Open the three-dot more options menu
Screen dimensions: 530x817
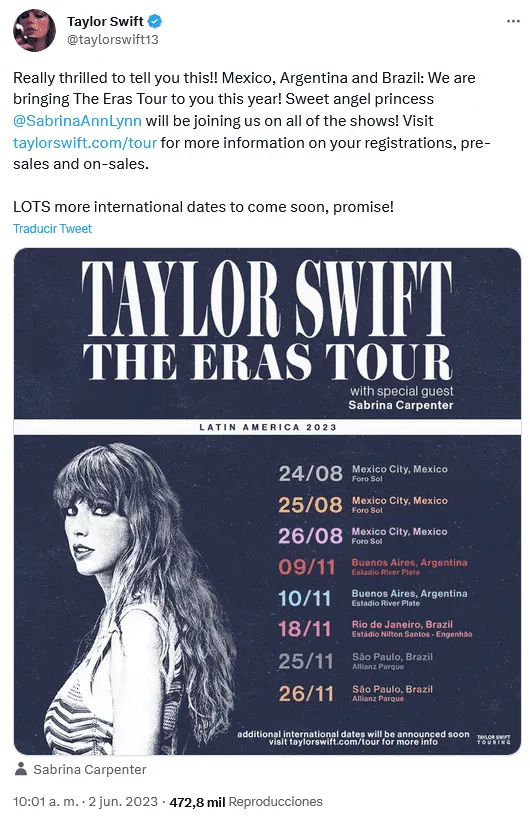click(513, 21)
